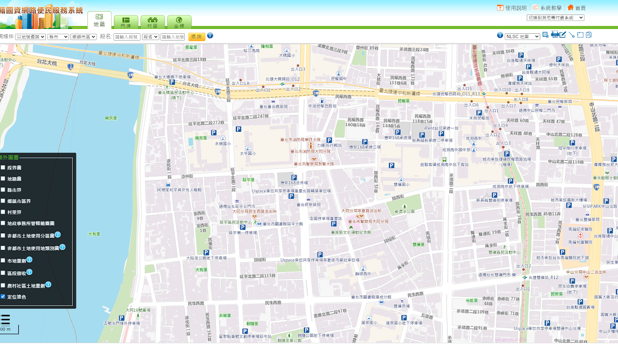Select the distance measure line tool
This screenshot has width=618, height=364.
[572, 35]
